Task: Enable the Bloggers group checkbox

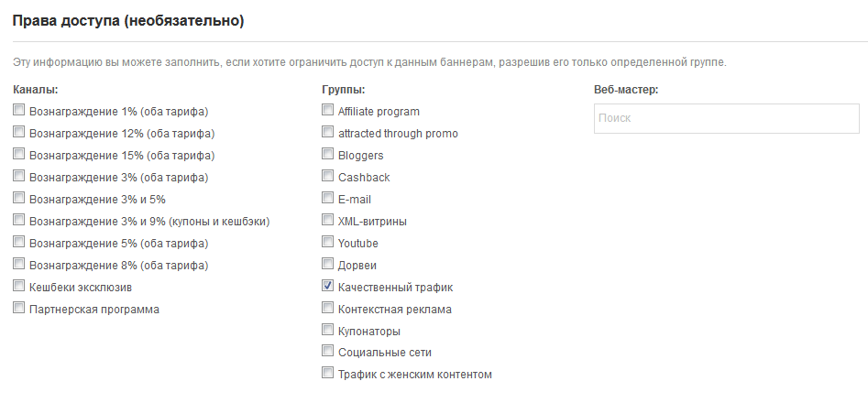Action: (x=328, y=155)
